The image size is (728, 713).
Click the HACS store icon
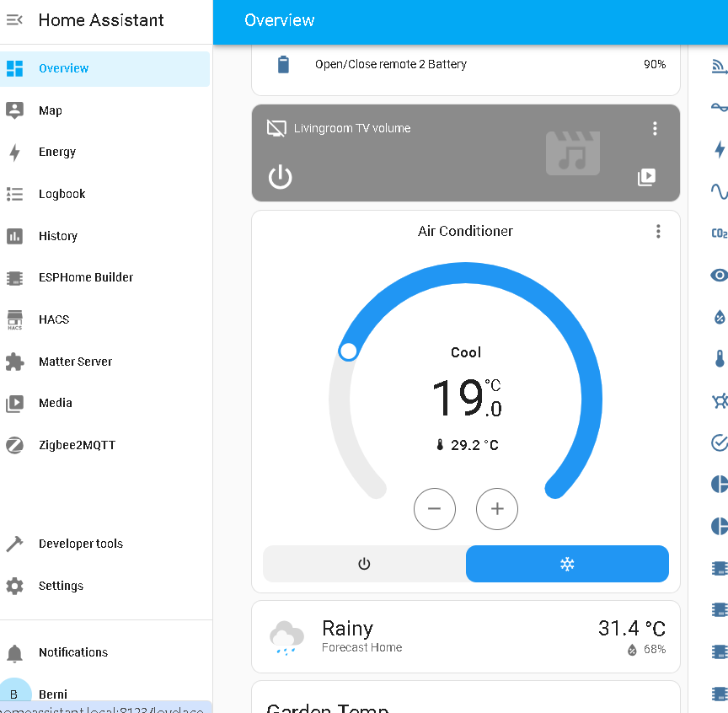tap(14, 319)
